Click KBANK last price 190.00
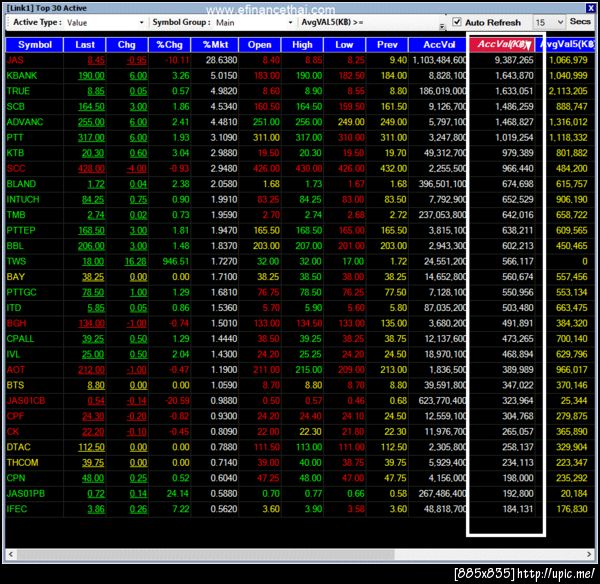600x584 pixels. [x=91, y=75]
